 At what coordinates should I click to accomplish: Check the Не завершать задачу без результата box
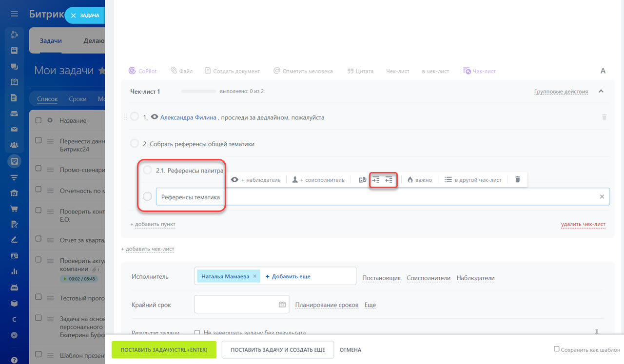coord(197,333)
